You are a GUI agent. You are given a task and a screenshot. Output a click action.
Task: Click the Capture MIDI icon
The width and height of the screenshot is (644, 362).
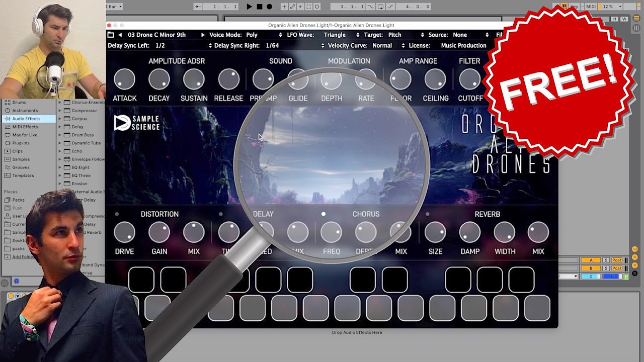[308, 7]
